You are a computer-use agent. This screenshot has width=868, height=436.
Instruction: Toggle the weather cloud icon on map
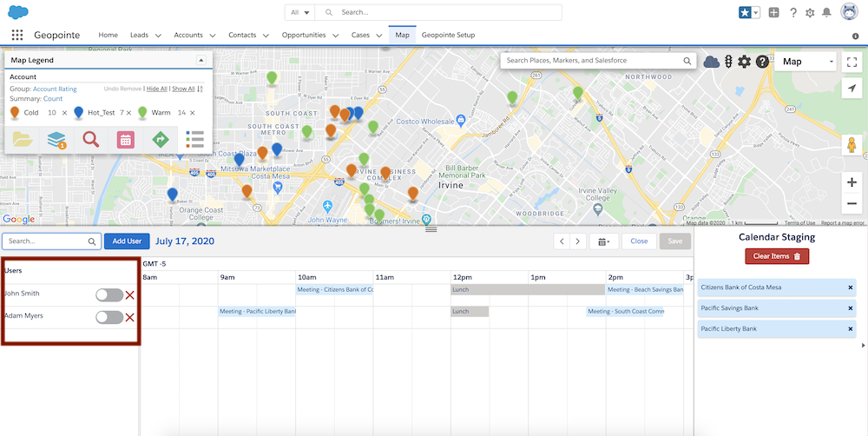[x=712, y=62]
